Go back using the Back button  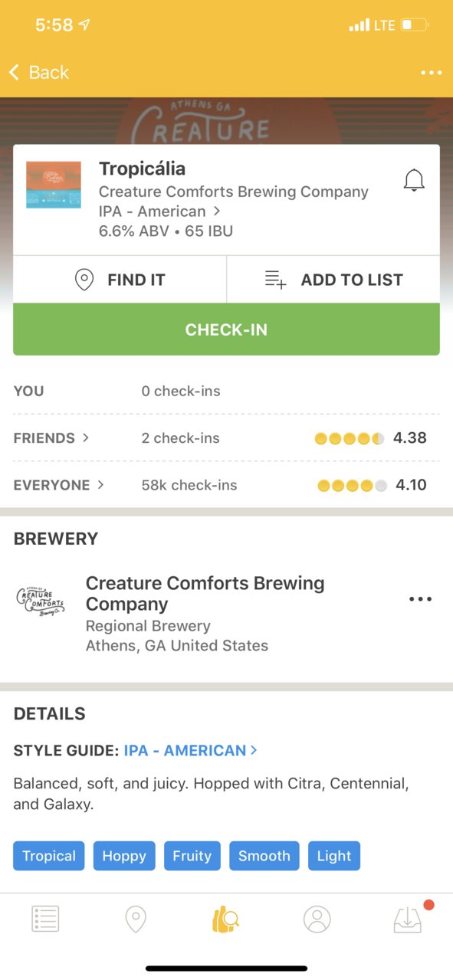(x=39, y=73)
